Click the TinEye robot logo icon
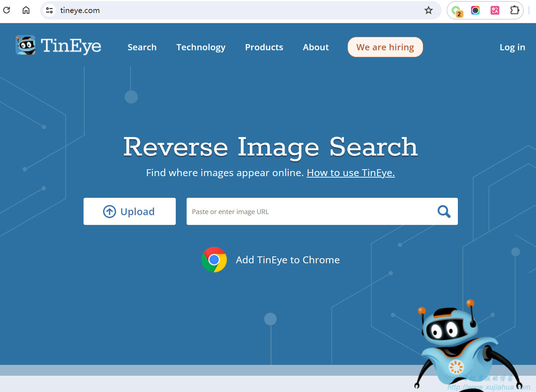 [26, 45]
